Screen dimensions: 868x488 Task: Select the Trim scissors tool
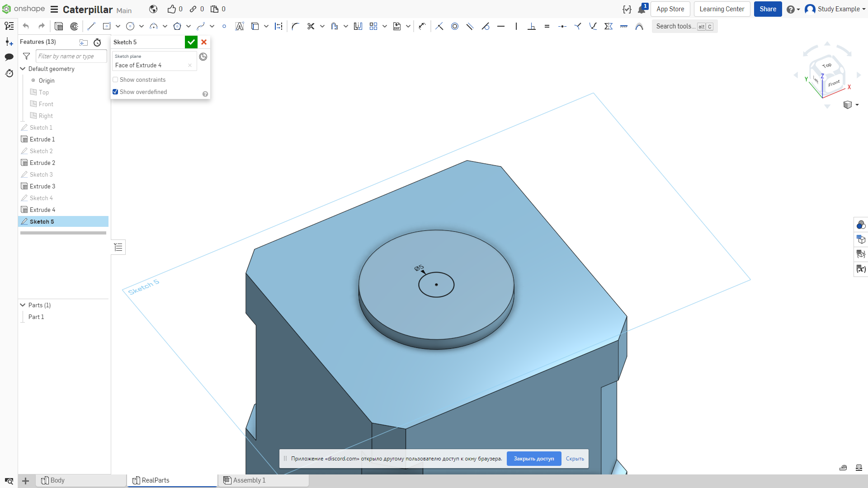click(311, 26)
